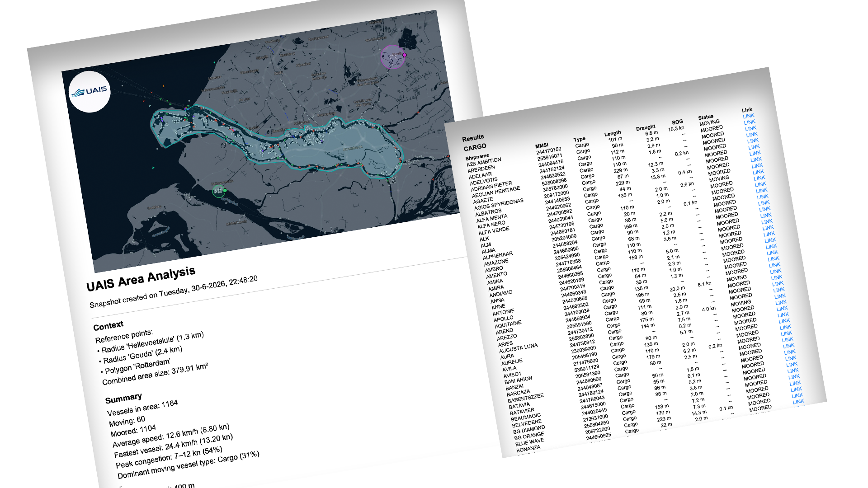Click the 'UAIS Area Analysis' title
This screenshot has width=868, height=488.
[x=141, y=279]
